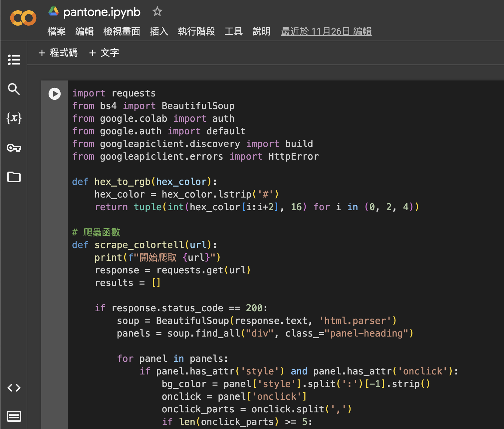
Task: Star the pantone.ipynb notebook
Action: (157, 12)
